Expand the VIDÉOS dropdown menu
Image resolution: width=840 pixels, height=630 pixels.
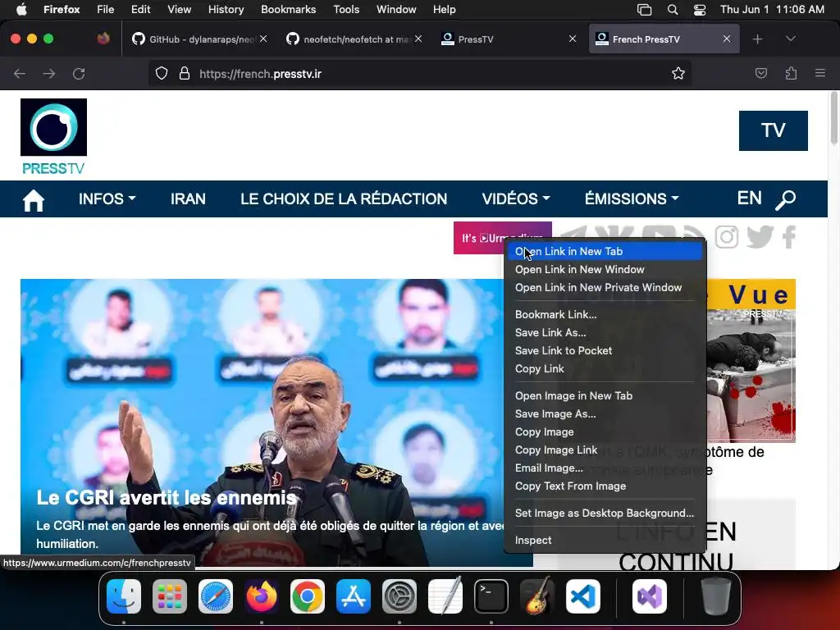[516, 199]
